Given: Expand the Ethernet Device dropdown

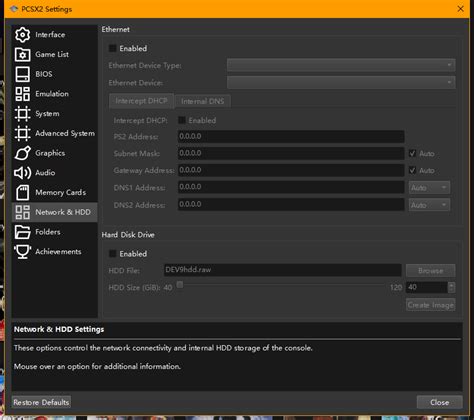Looking at the screenshot, I should [341, 82].
